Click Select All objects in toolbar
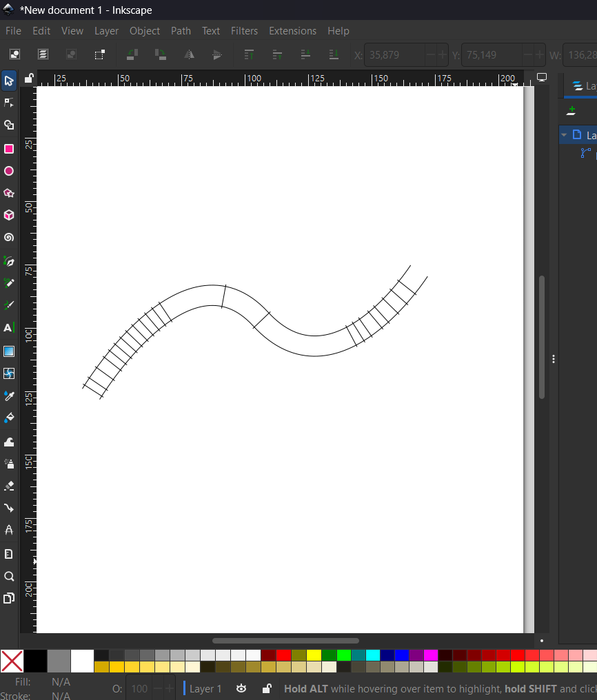The image size is (597, 700). [x=14, y=54]
